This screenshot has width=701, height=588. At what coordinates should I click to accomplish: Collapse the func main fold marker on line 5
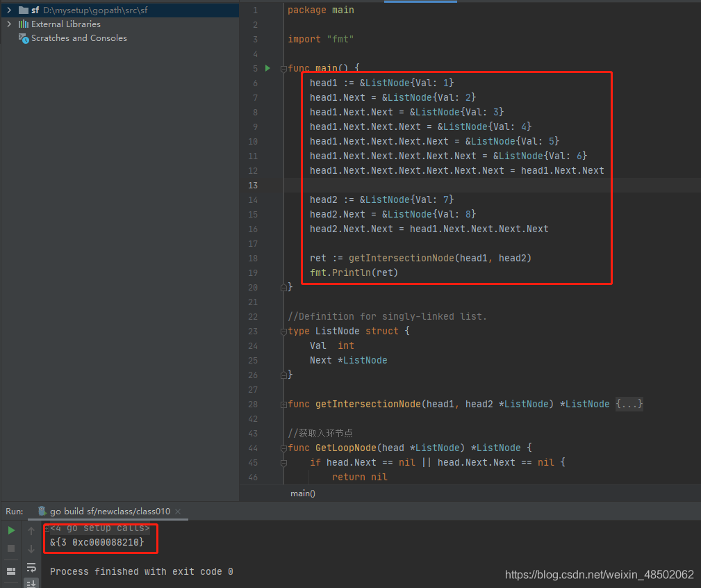[x=283, y=69]
